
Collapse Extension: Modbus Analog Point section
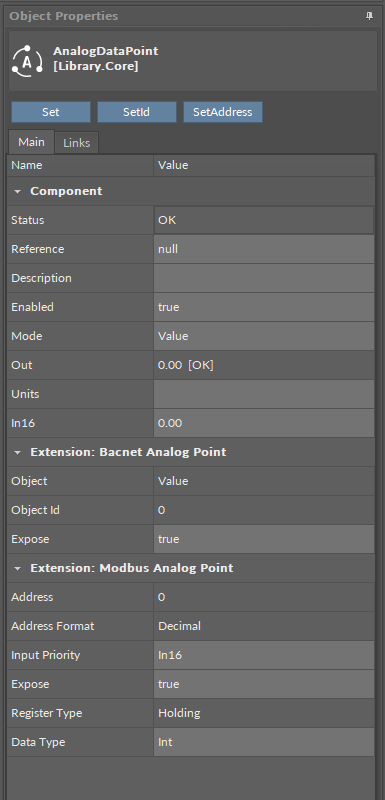tap(18, 568)
